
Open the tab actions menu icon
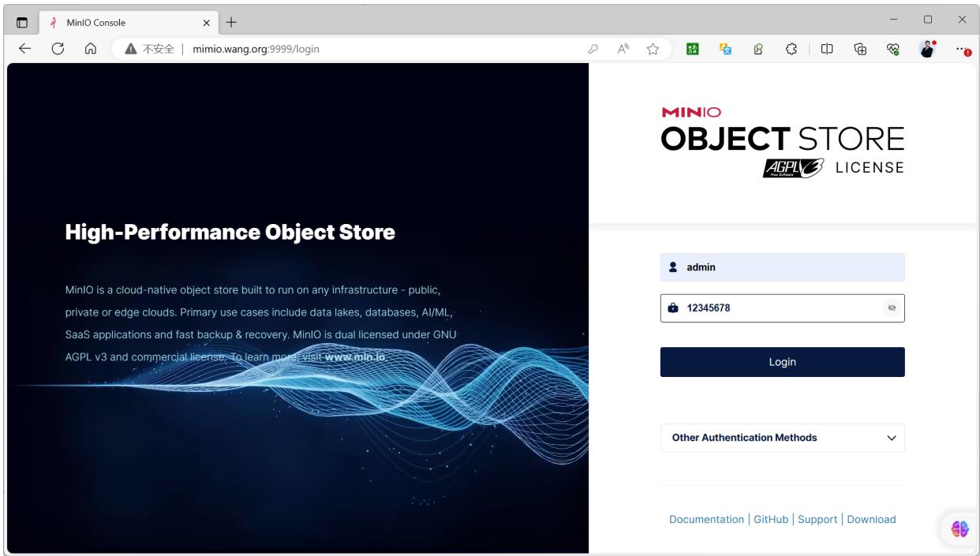pyautogui.click(x=22, y=22)
